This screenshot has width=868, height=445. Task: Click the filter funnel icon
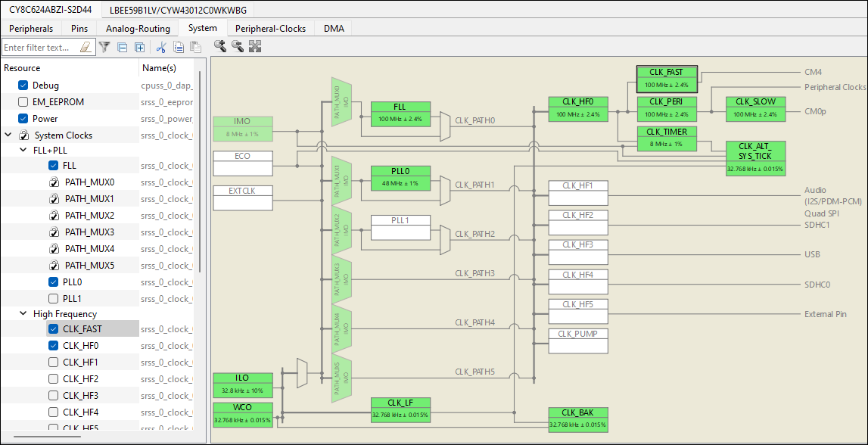[105, 47]
